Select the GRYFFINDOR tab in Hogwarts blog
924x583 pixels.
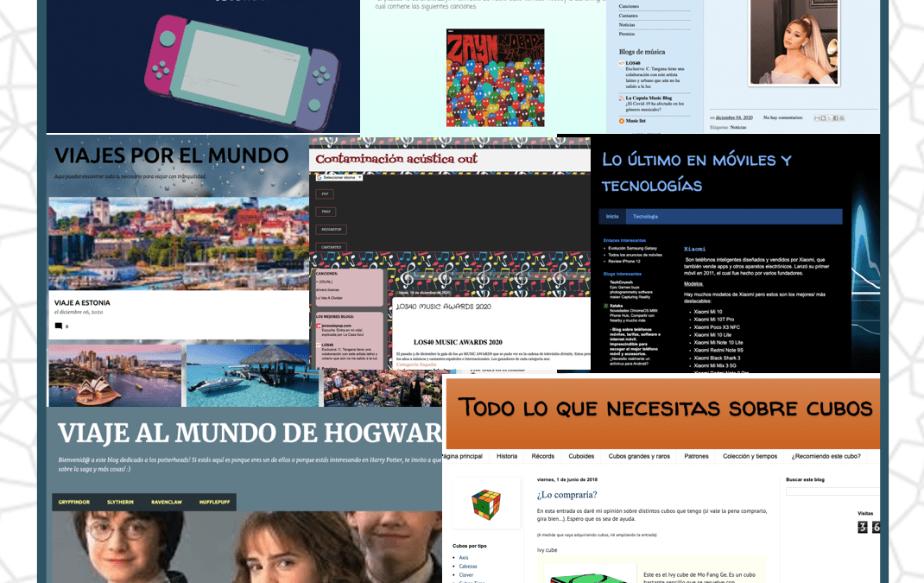pos(74,502)
